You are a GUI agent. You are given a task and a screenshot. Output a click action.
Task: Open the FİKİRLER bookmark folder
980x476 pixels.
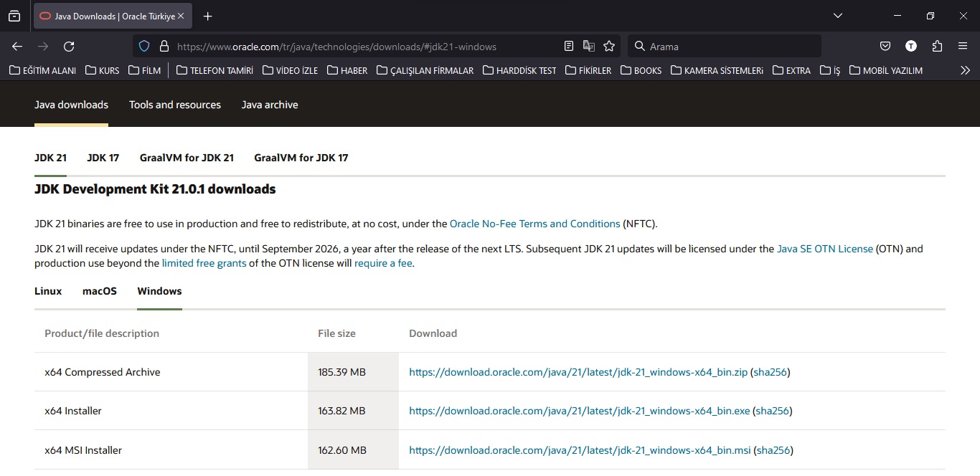click(x=588, y=70)
